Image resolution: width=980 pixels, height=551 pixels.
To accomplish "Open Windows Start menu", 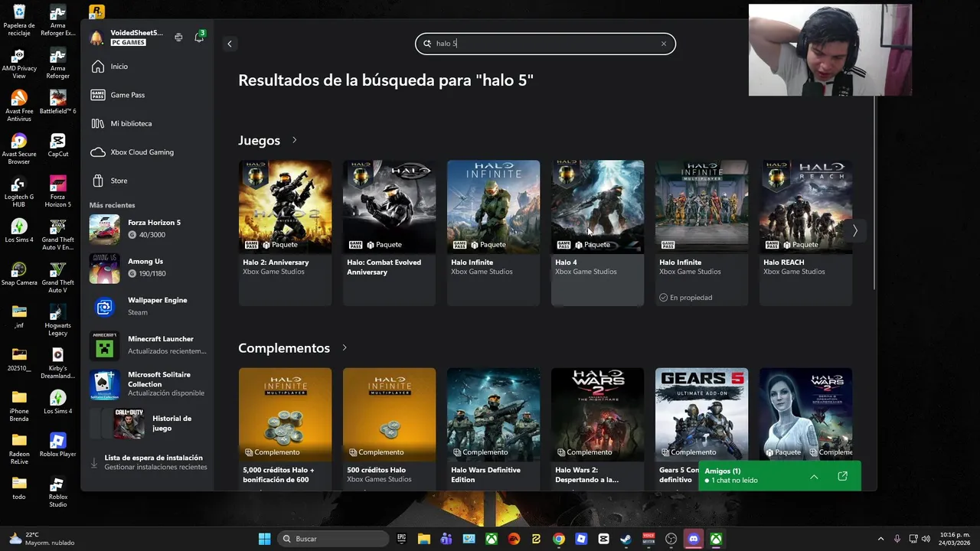I will pyautogui.click(x=264, y=539).
